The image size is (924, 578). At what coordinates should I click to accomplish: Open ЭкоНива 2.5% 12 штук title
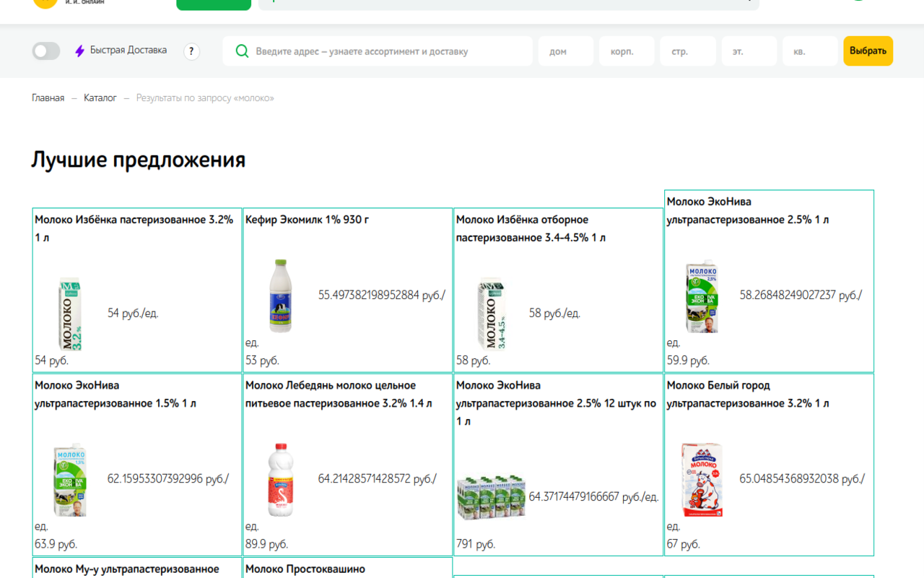pos(556,403)
